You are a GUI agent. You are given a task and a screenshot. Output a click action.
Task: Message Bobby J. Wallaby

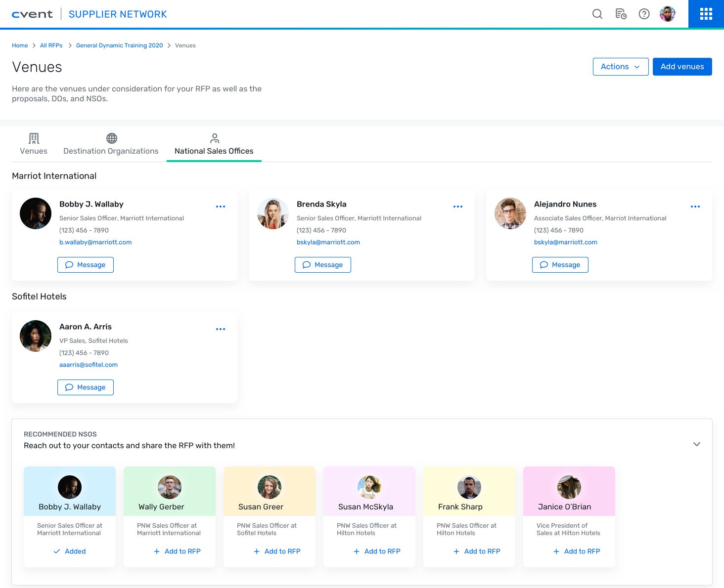click(x=86, y=265)
